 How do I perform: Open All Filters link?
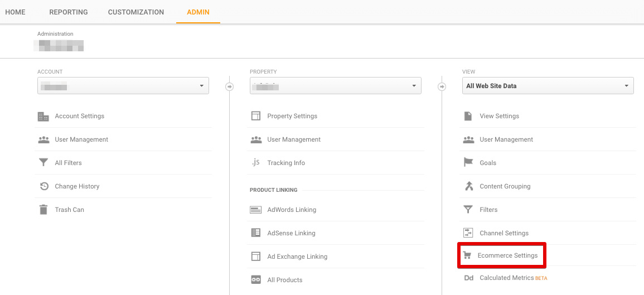(x=68, y=163)
